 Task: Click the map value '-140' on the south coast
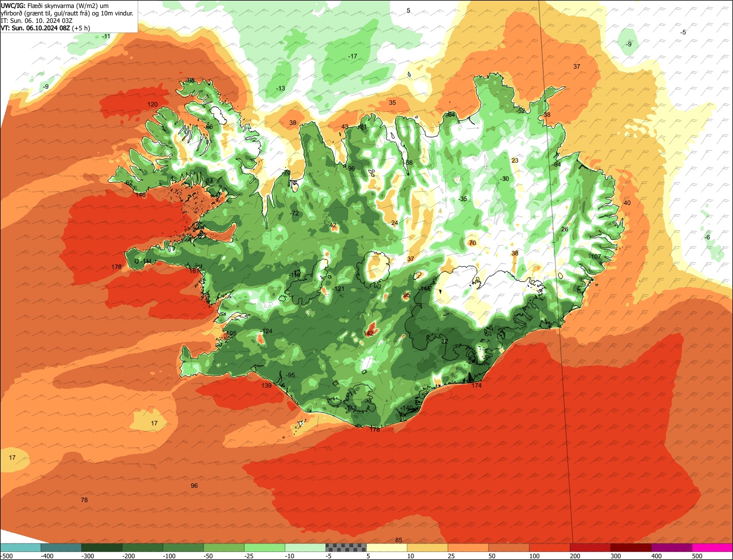(x=407, y=408)
